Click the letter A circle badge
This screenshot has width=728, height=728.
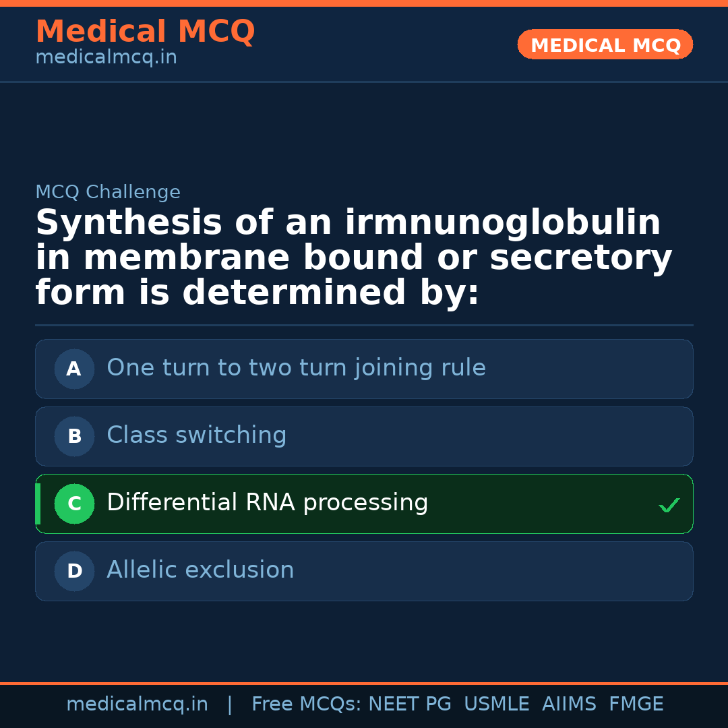pyautogui.click(x=74, y=369)
